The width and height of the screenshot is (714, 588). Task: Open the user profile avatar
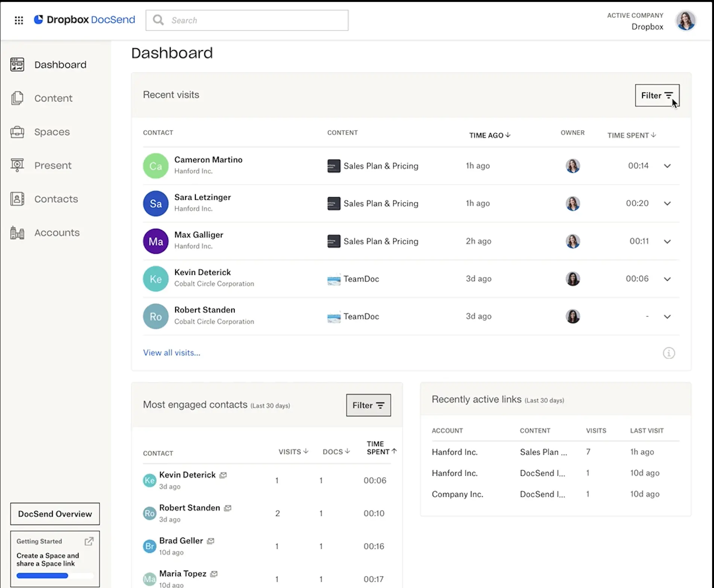tap(685, 21)
